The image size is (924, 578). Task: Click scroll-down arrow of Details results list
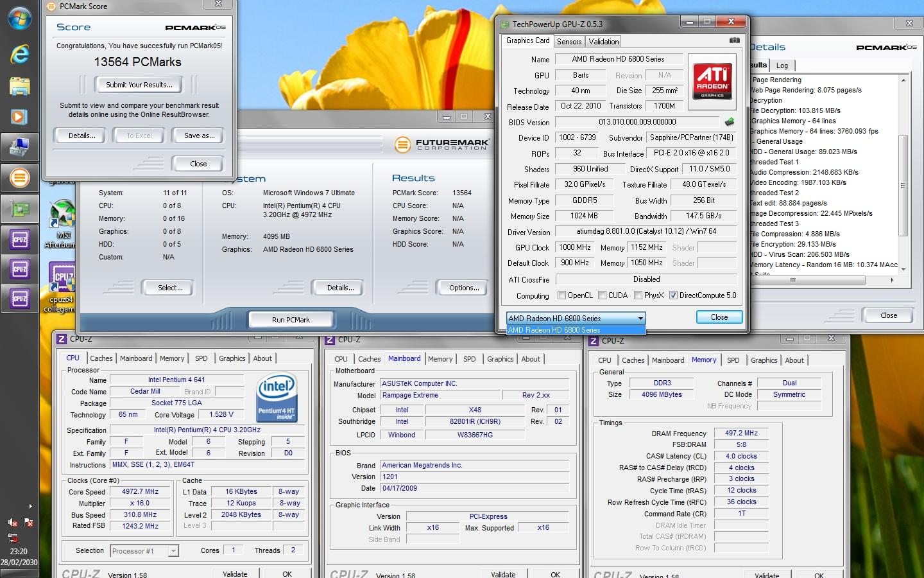(x=903, y=270)
